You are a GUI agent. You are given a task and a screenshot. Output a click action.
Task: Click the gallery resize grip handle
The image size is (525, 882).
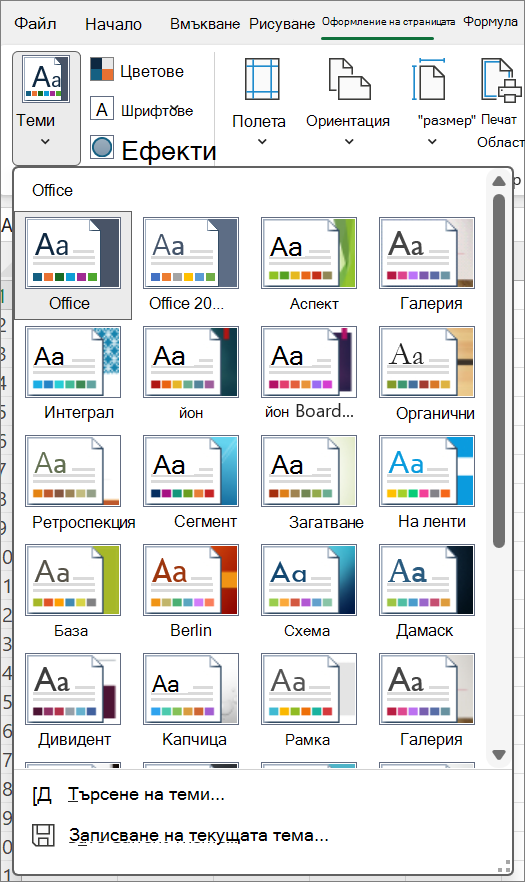505,866
